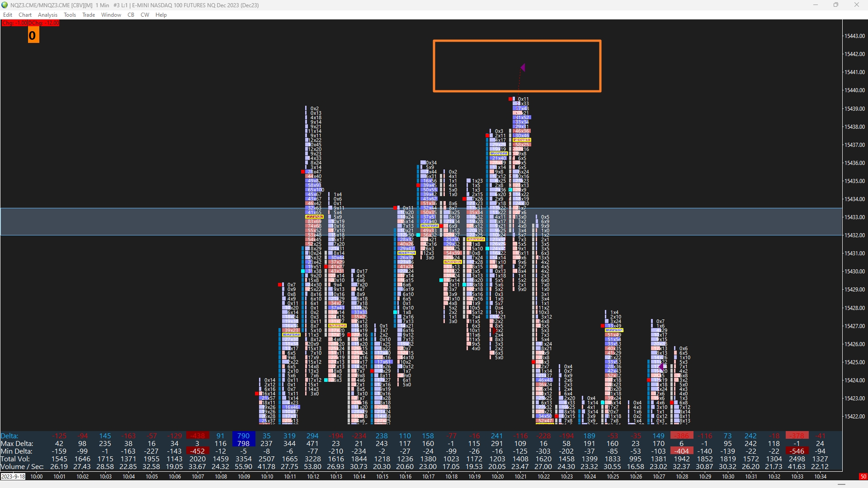Close the Sierra Chart window
The width and height of the screenshot is (868, 488).
pos(856,5)
